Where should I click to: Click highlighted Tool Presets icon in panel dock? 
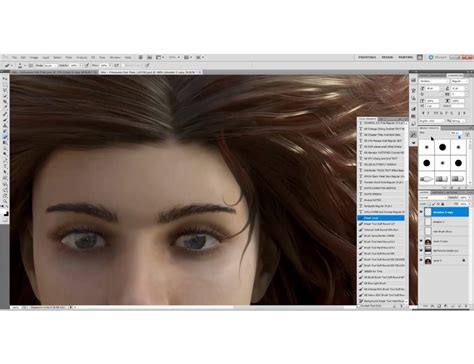[413, 135]
